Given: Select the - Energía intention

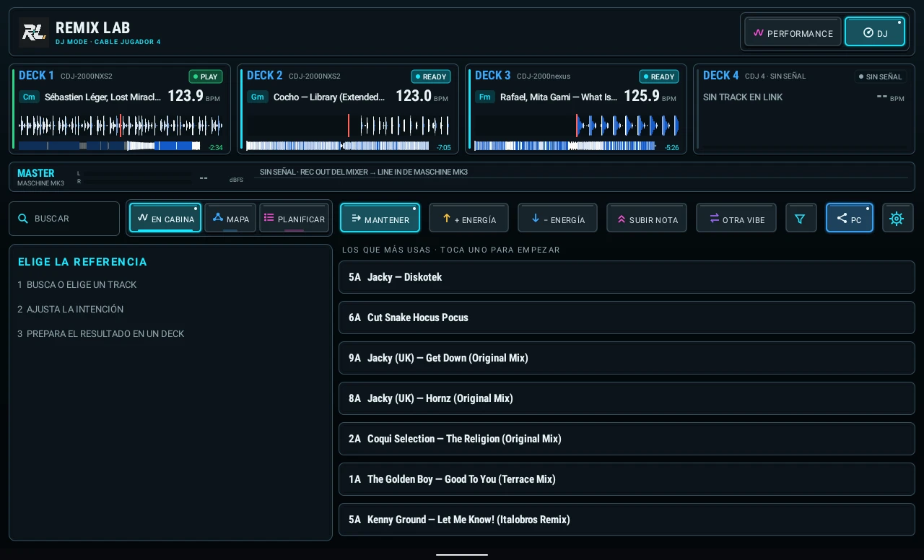Looking at the screenshot, I should coord(557,218).
